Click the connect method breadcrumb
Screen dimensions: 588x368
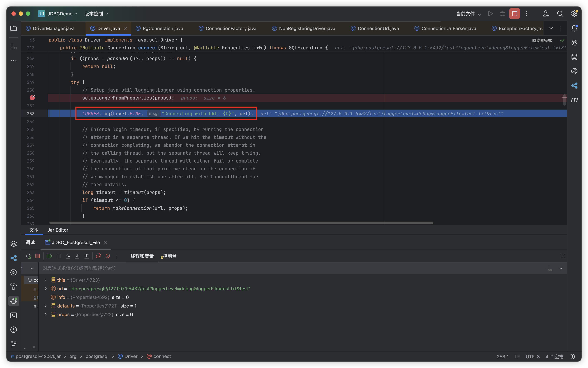159,356
